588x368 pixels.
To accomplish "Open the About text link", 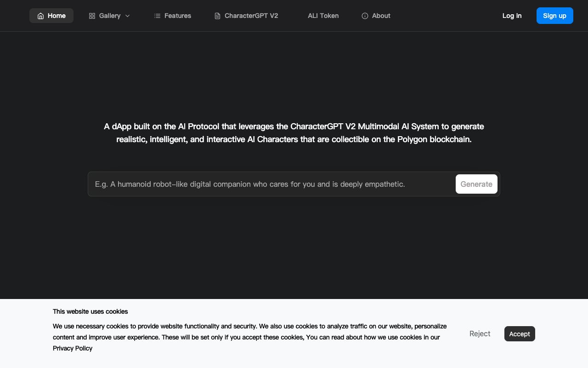I will coord(381,16).
